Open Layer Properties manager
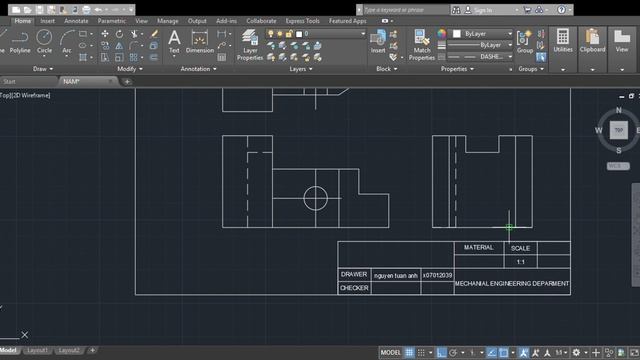This screenshot has width=640, height=360. point(250,45)
